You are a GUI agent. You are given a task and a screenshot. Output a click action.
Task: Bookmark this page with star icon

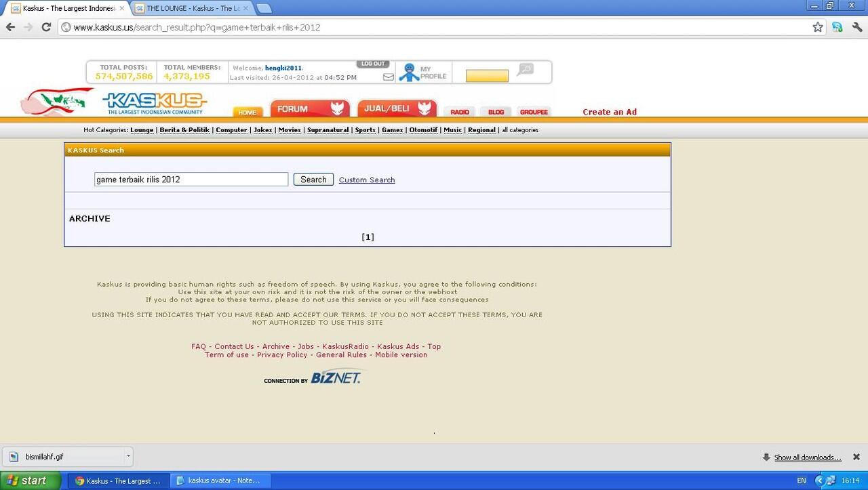818,27
